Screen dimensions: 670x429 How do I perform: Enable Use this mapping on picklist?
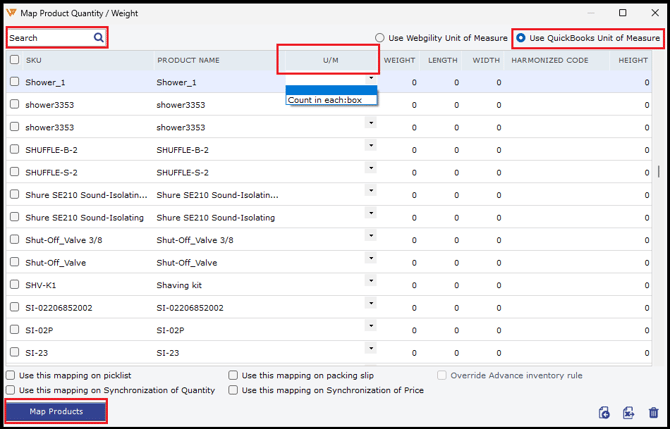coord(11,376)
